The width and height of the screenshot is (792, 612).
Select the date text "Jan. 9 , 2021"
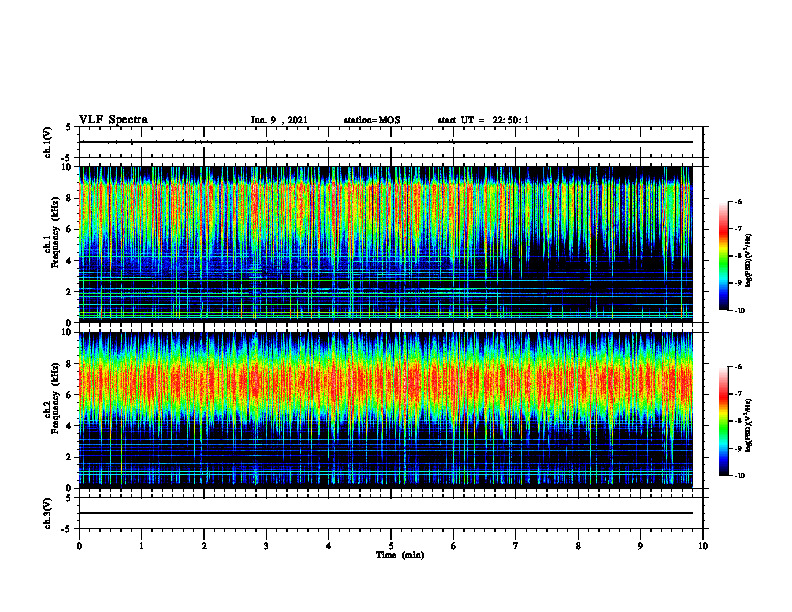point(279,120)
